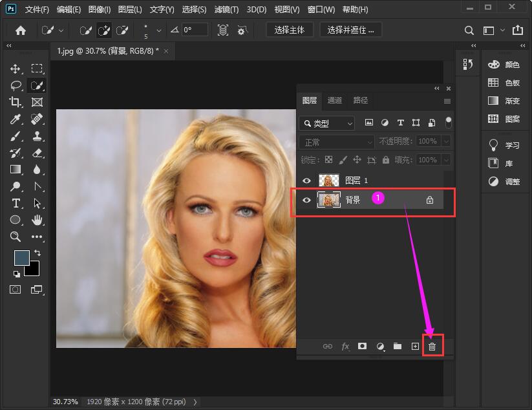This screenshot has width=532, height=410.
Task: Select the Move tool
Action: pyautogui.click(x=16, y=69)
